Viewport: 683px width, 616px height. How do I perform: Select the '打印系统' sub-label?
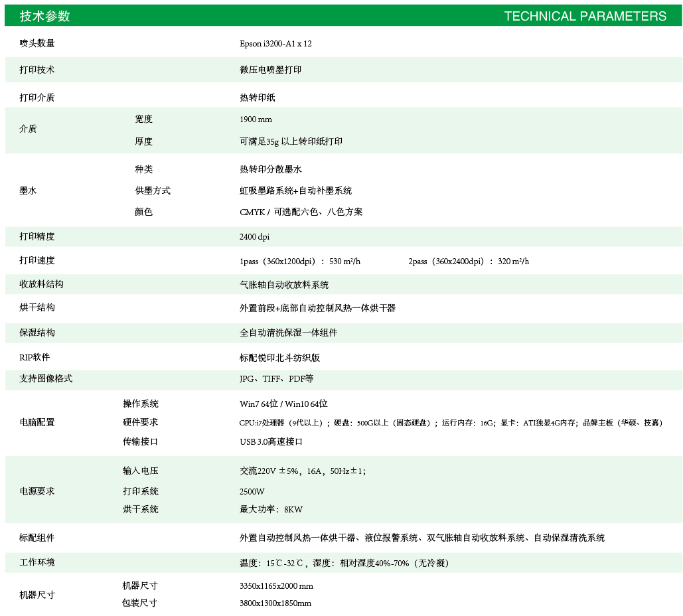(140, 491)
